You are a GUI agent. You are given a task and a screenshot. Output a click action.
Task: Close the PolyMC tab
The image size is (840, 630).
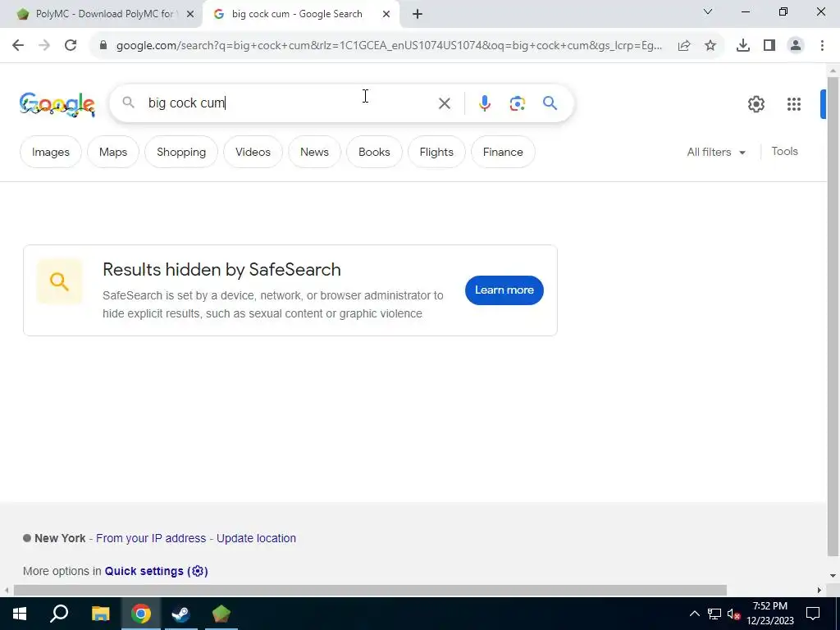point(189,15)
